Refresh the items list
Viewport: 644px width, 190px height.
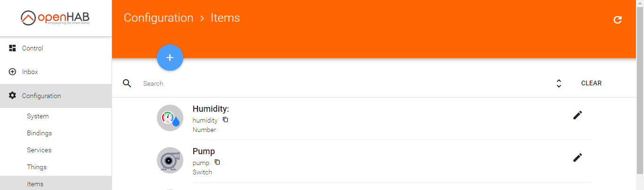pos(617,20)
